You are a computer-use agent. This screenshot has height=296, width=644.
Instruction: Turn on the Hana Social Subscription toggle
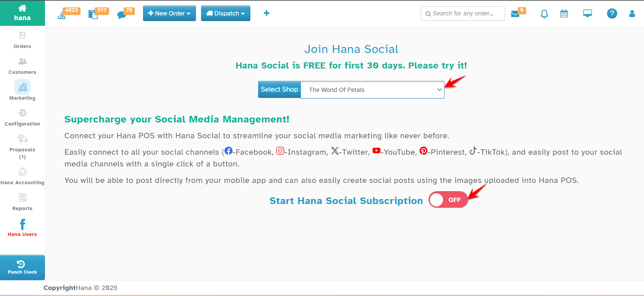(448, 200)
